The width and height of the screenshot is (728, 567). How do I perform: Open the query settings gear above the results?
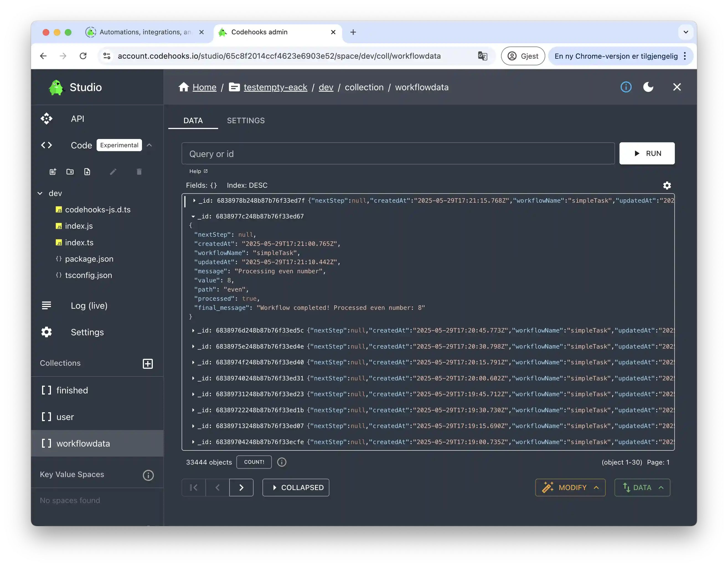[x=667, y=185]
